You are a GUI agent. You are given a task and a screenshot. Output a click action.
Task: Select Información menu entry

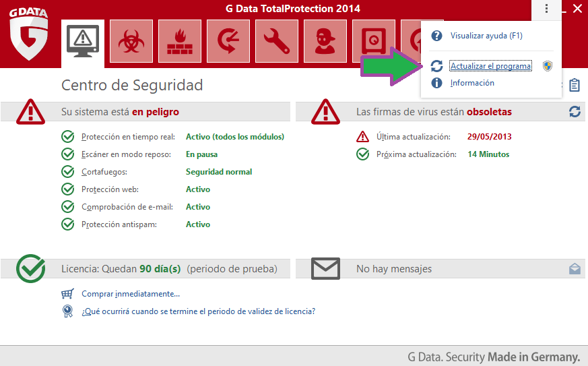pos(472,83)
